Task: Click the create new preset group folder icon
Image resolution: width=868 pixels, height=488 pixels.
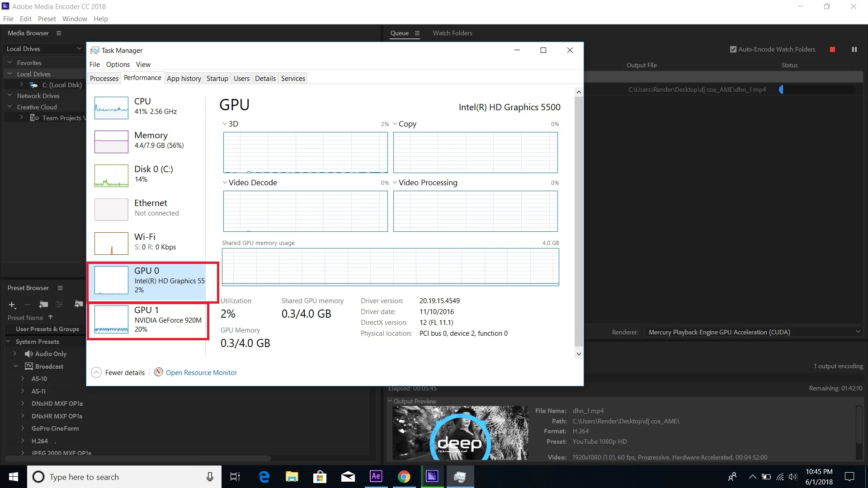Action: point(43,305)
